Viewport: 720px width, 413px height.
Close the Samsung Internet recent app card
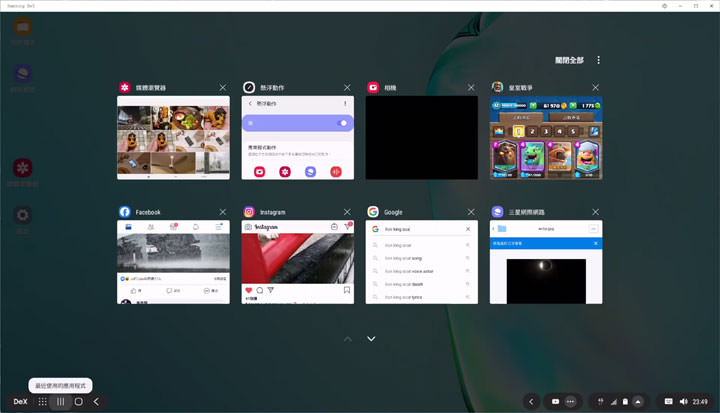[596, 212]
